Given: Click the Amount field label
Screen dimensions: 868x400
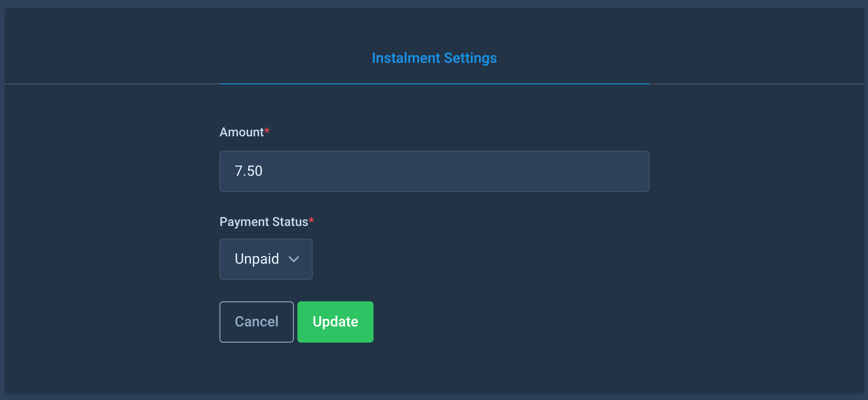Looking at the screenshot, I should pyautogui.click(x=241, y=132).
